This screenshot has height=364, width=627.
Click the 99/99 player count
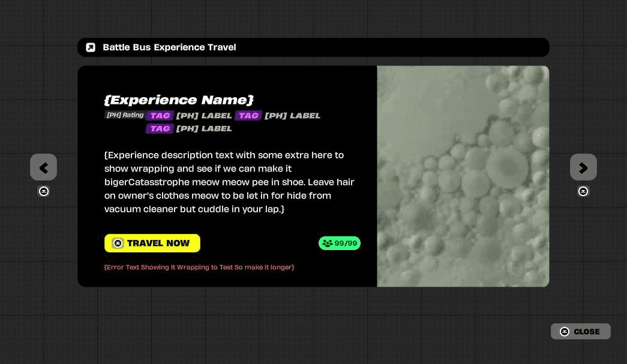click(x=346, y=243)
